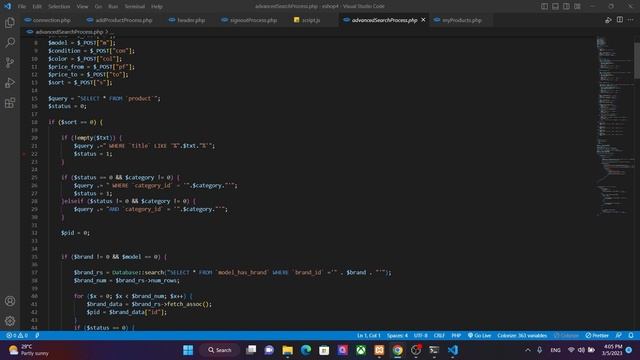Open the weather widget showing Partly sunny
Viewport: 640px width, 360px height.
click(29, 350)
